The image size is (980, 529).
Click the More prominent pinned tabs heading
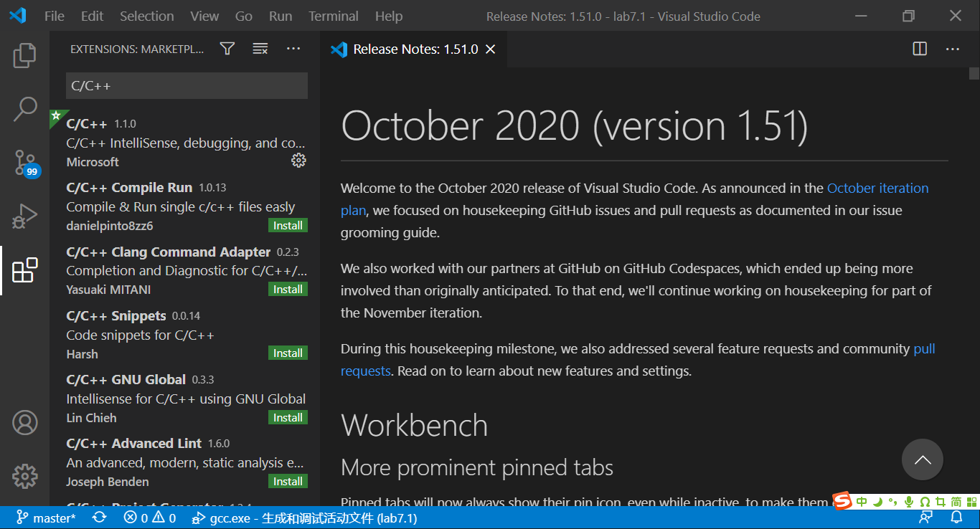pos(477,467)
